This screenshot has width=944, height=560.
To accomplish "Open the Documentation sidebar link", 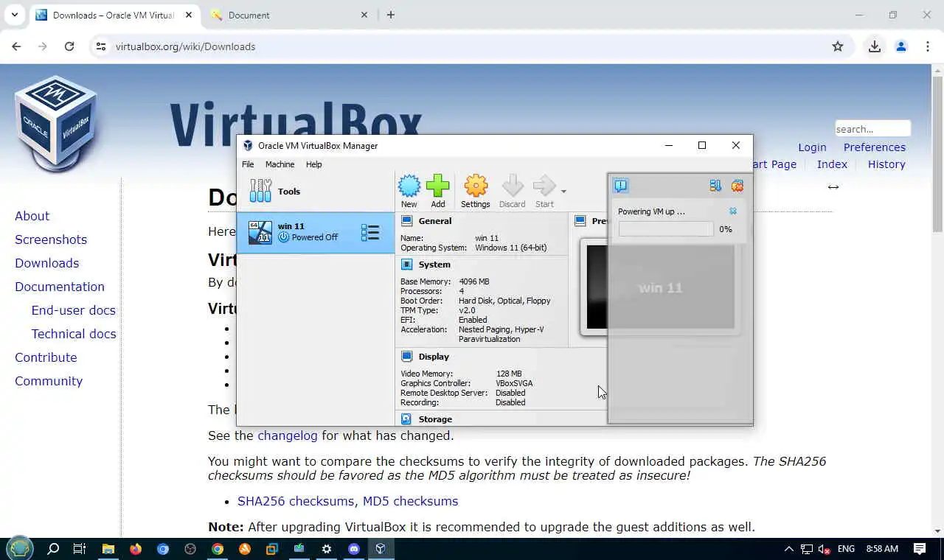I will (60, 287).
